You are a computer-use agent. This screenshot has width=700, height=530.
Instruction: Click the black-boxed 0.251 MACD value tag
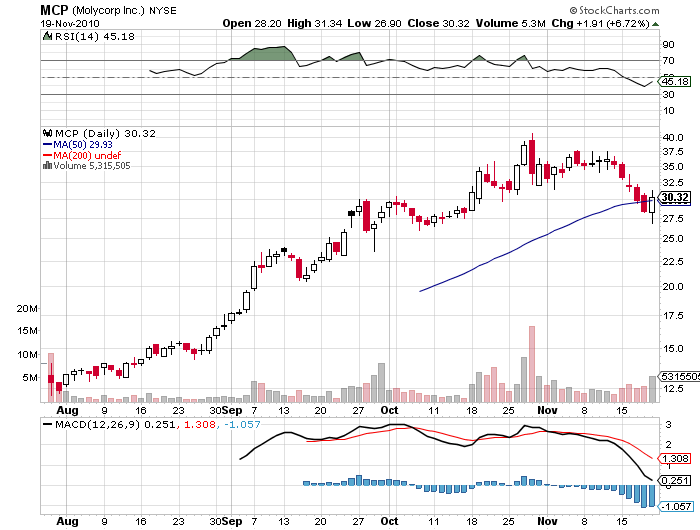[675, 480]
